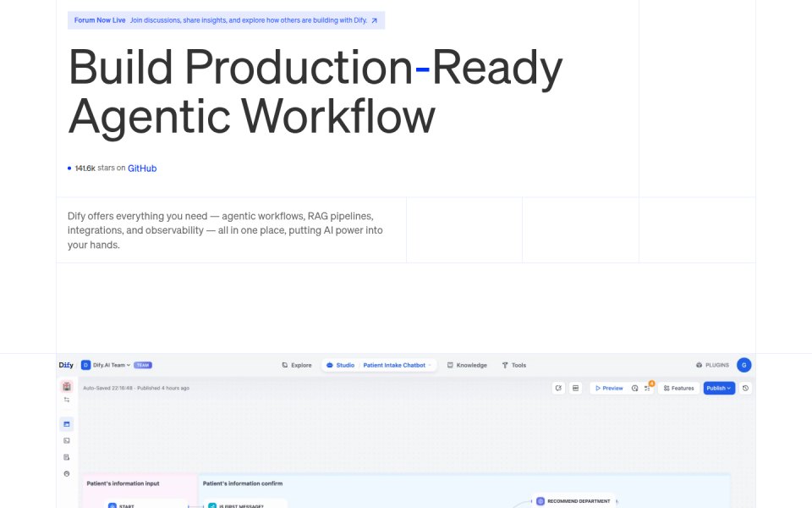This screenshot has height=508, width=812.
Task: Open the G user account avatar
Action: coord(744,365)
